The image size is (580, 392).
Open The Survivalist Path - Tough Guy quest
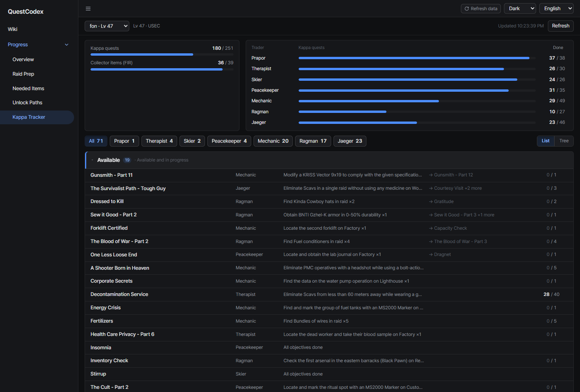128,189
